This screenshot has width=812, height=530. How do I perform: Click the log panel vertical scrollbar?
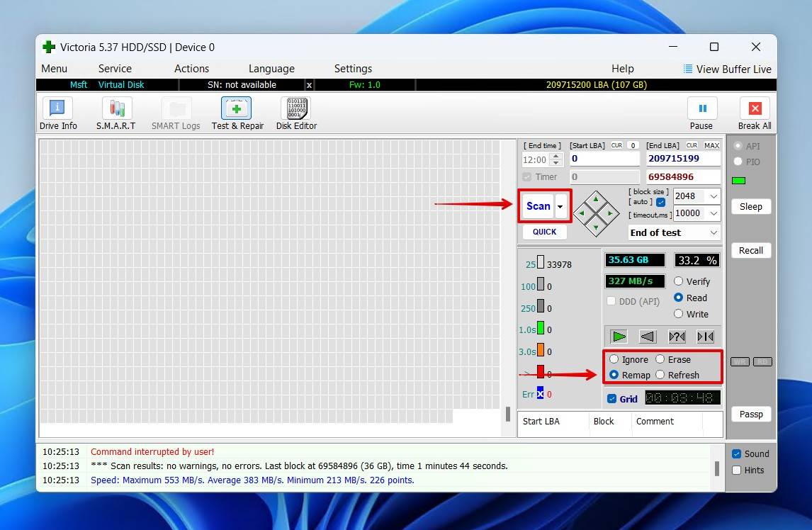(x=717, y=468)
